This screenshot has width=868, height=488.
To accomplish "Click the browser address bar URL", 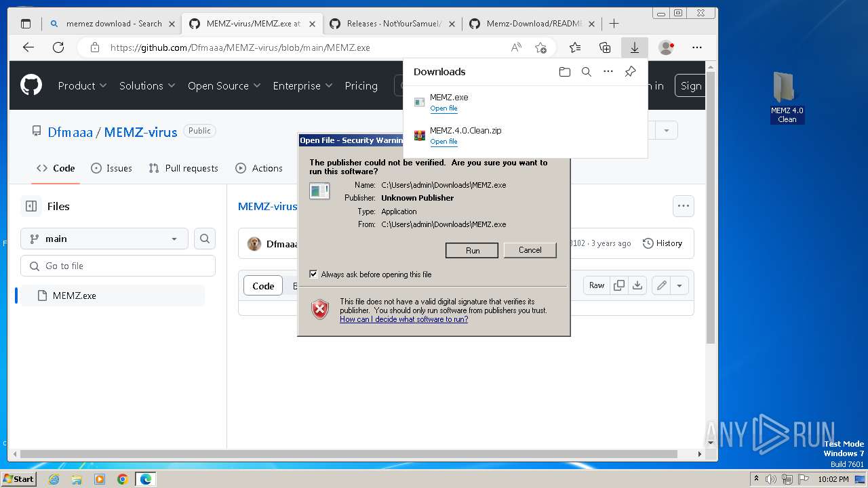I will click(x=240, y=47).
